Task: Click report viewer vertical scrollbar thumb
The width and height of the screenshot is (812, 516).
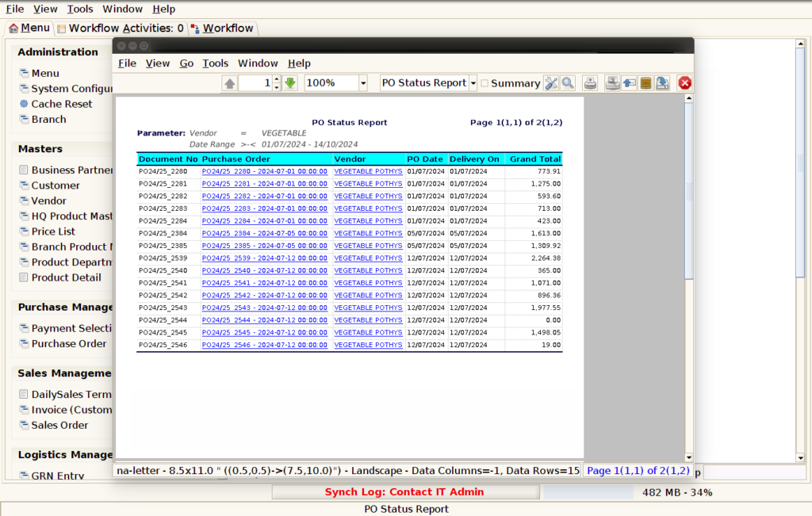Action: pos(689,191)
